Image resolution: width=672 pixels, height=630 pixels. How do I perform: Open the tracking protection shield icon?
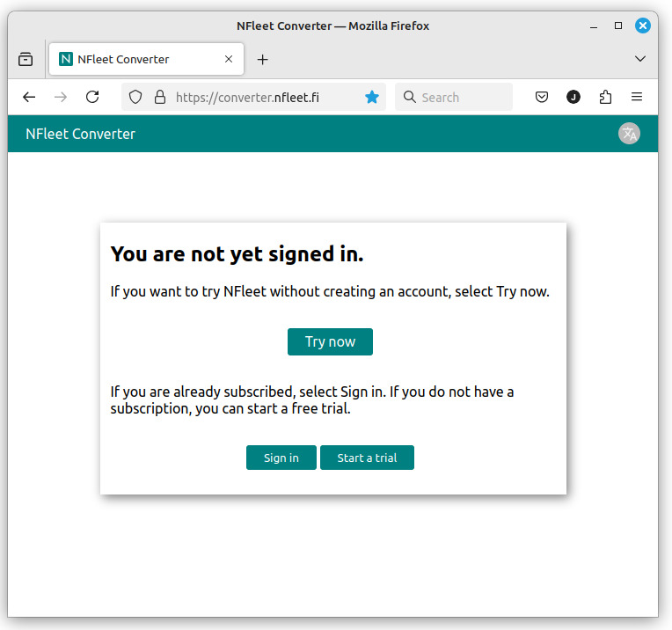(x=135, y=98)
